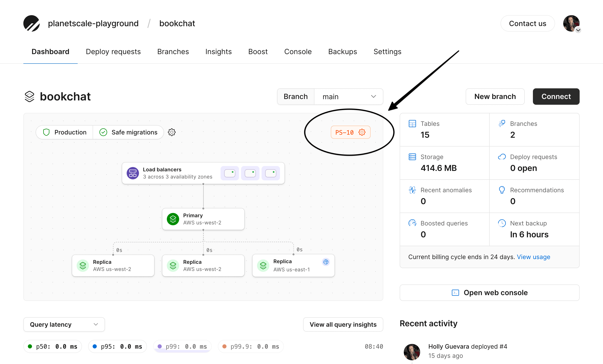
Task: Click the 0 open deploy requests value
Action: click(x=523, y=168)
